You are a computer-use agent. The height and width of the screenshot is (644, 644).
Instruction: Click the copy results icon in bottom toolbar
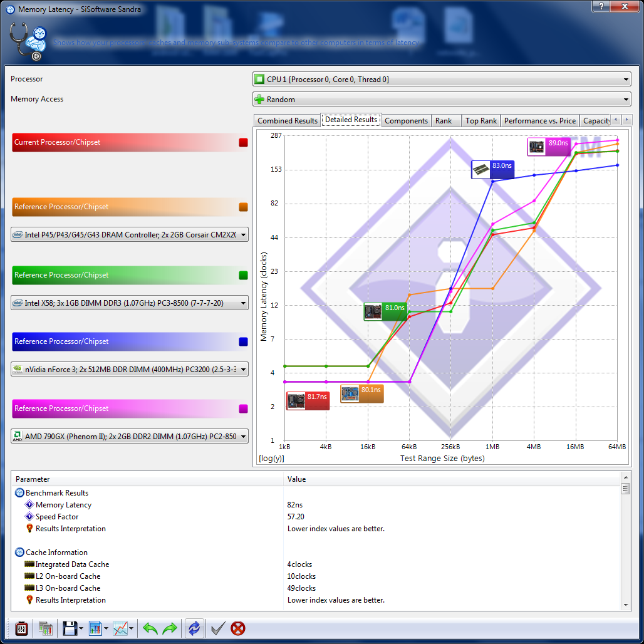46,628
